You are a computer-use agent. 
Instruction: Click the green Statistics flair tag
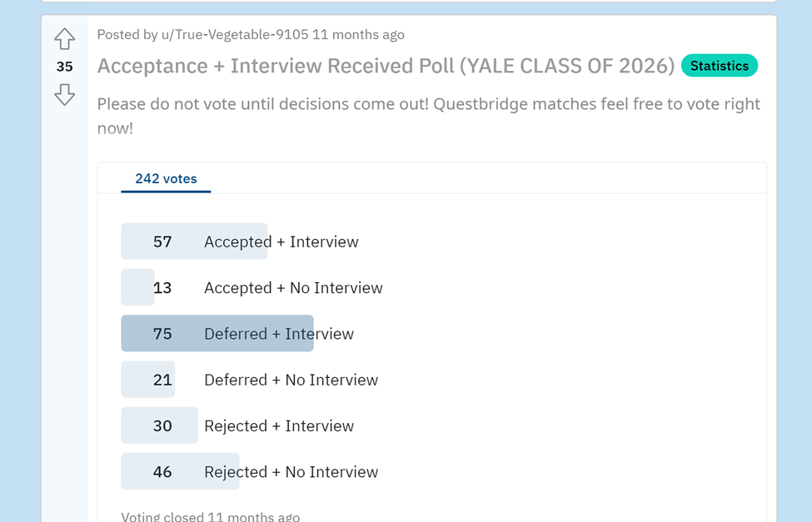[719, 66]
